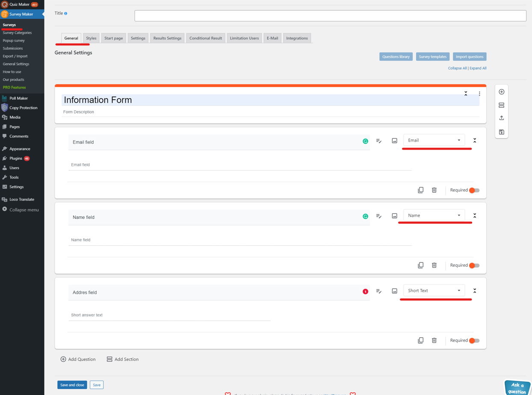
Task: Click the add section icon in right sidebar
Action: click(x=502, y=105)
